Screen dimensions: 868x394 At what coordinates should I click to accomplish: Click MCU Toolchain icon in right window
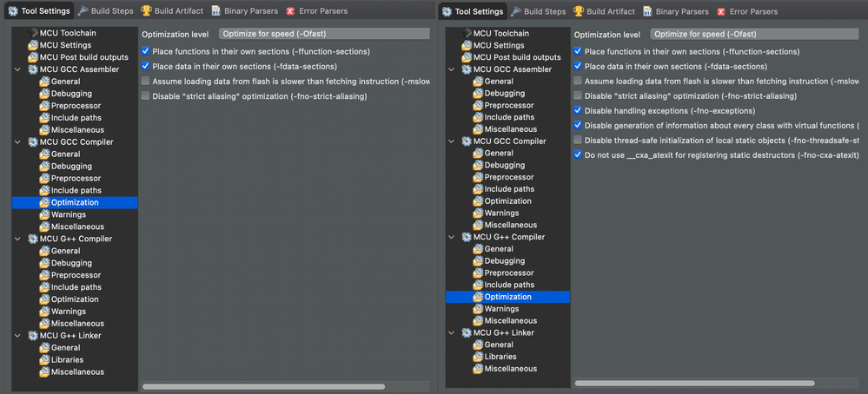pyautogui.click(x=467, y=33)
